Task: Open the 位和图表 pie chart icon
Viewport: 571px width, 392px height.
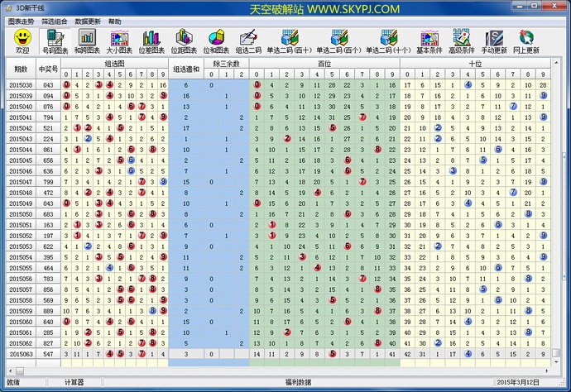Action: [217, 41]
